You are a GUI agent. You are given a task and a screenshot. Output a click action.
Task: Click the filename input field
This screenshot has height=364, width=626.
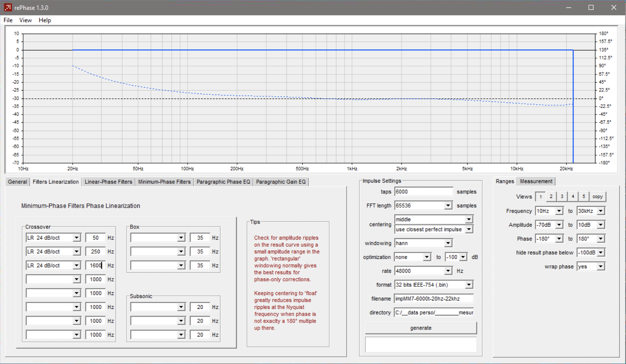[x=434, y=299]
